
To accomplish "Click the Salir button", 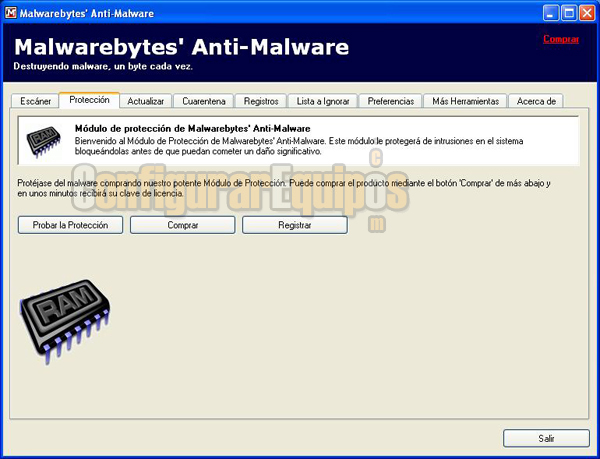I will click(x=546, y=438).
